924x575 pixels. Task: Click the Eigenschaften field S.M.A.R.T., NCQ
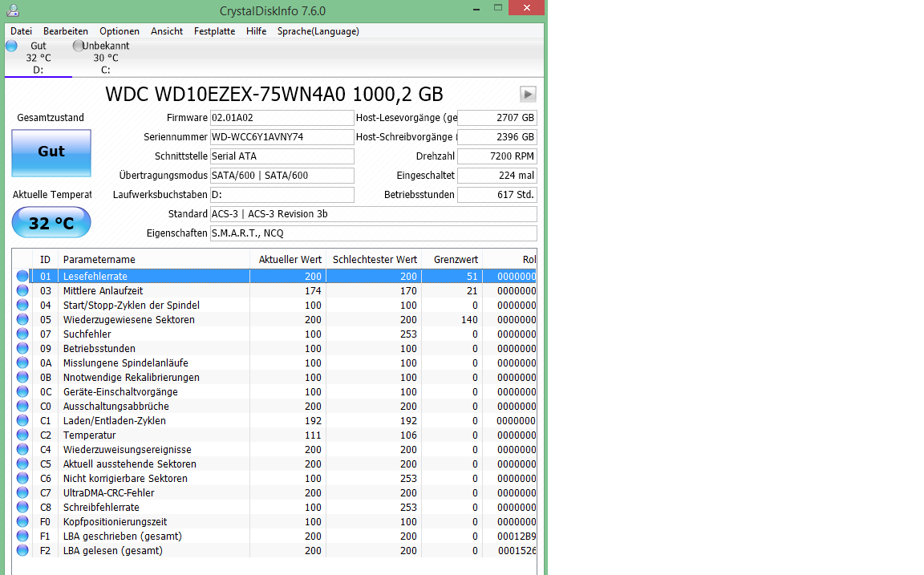point(374,233)
